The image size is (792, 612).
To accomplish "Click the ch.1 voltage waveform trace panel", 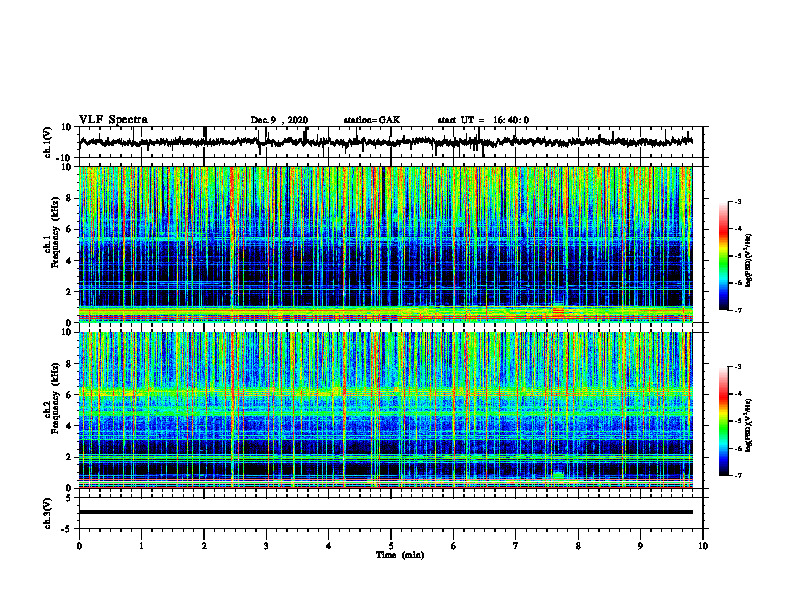I will point(390,142).
